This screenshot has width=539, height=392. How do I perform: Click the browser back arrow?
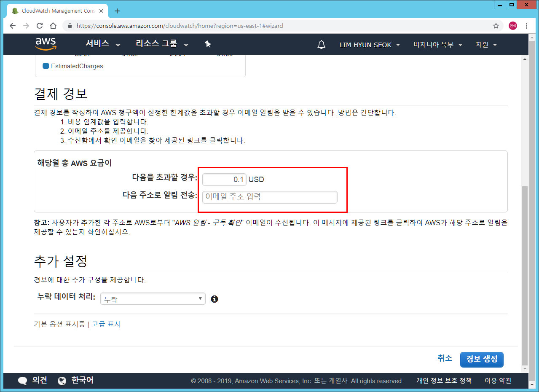13,26
